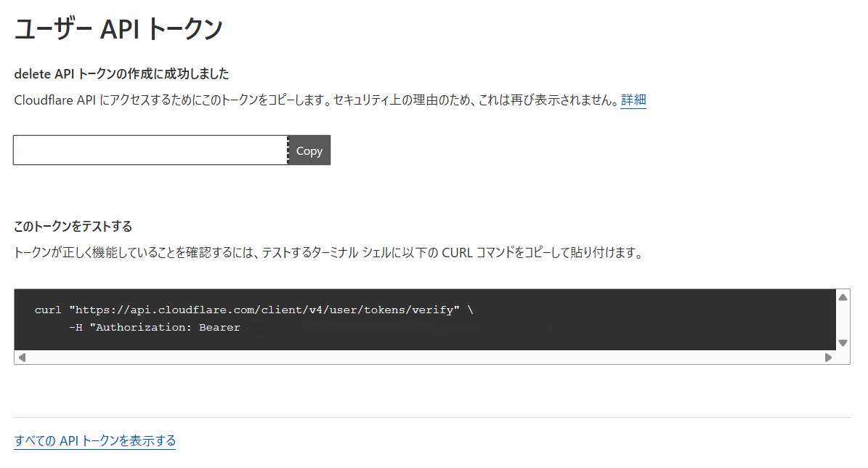Click the code block scroll-left arrow
The width and height of the screenshot is (868, 468).
[x=22, y=358]
